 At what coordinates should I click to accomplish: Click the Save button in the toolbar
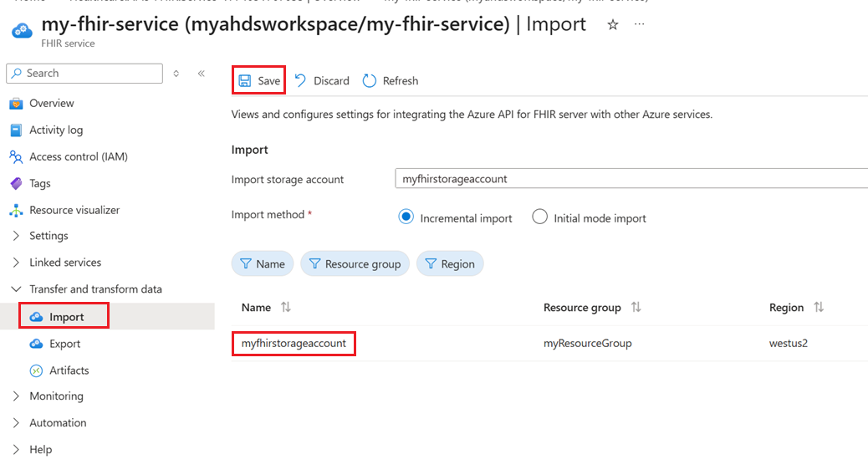(259, 81)
